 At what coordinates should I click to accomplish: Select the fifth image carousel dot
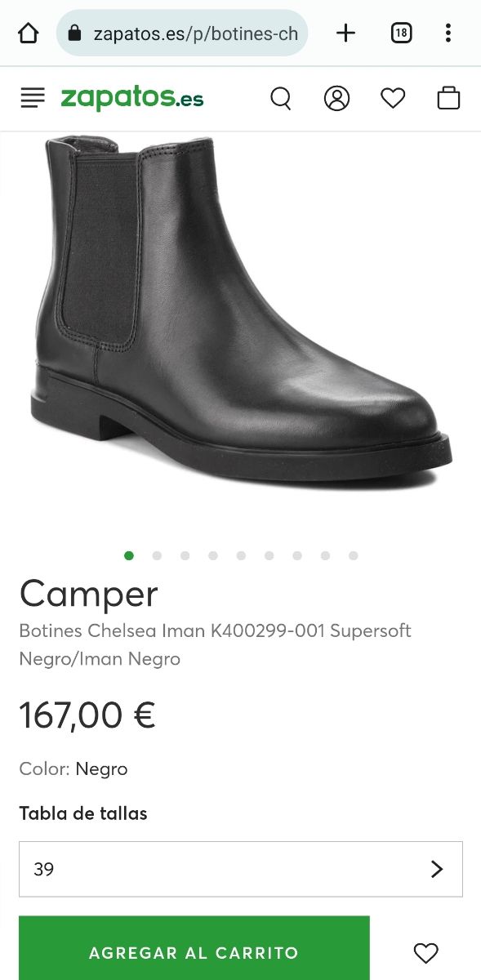(x=241, y=555)
